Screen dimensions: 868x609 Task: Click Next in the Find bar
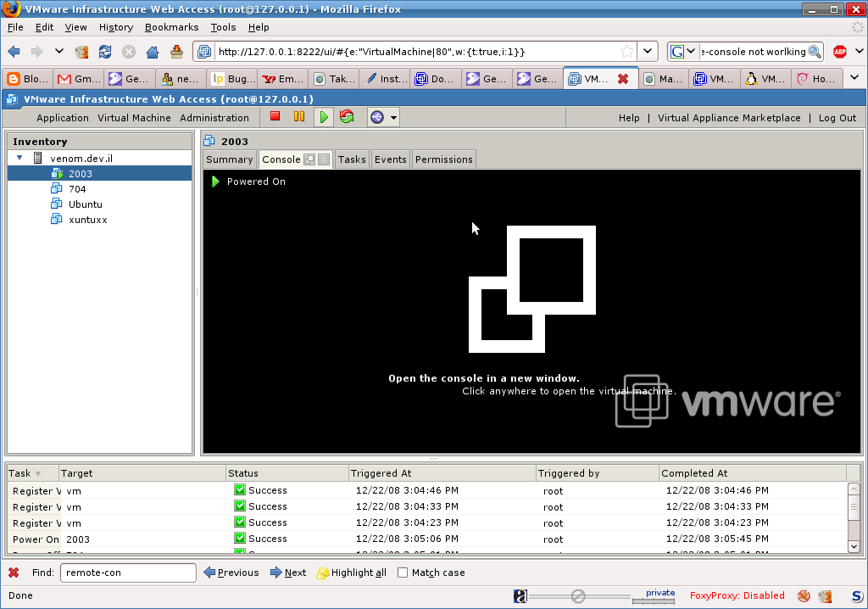tap(288, 573)
